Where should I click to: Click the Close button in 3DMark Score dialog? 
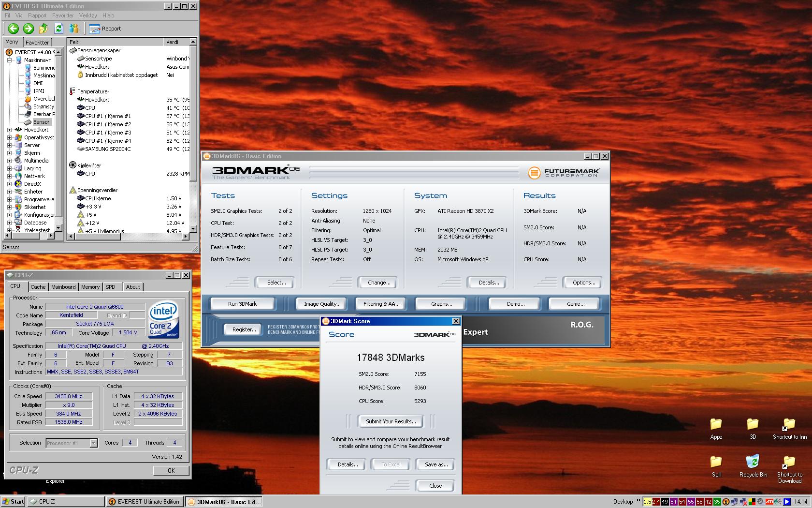pos(435,486)
